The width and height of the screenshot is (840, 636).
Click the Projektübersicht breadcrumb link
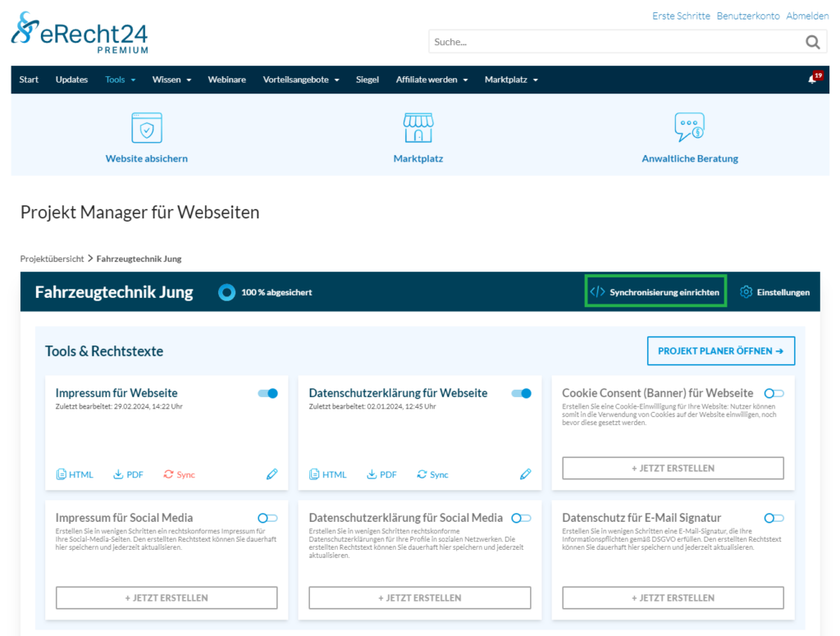tap(52, 259)
